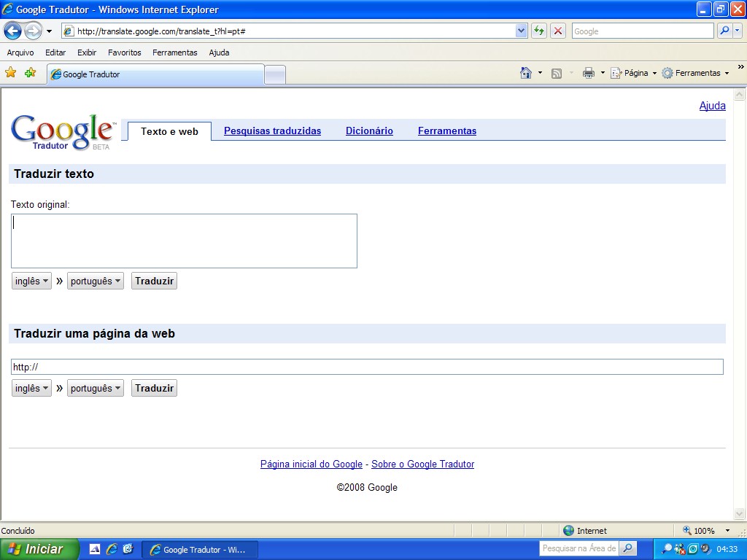Expand the address bar history dropdown
Viewport: 747px width, 560px height.
[521, 31]
